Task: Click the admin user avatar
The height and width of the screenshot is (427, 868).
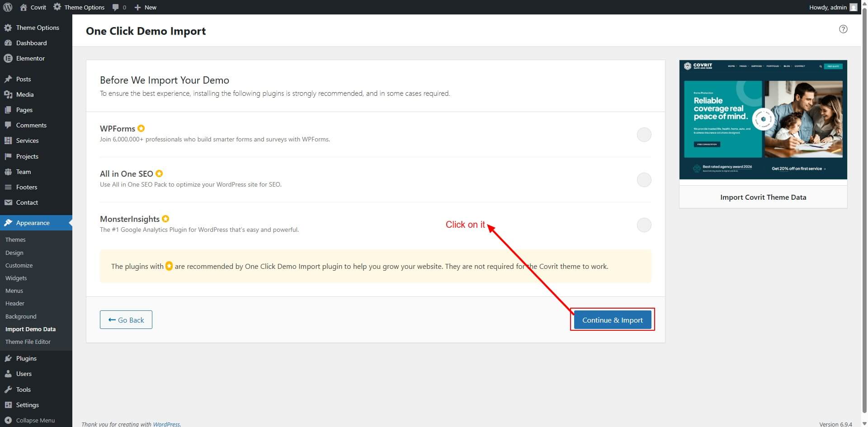Action: pos(853,7)
